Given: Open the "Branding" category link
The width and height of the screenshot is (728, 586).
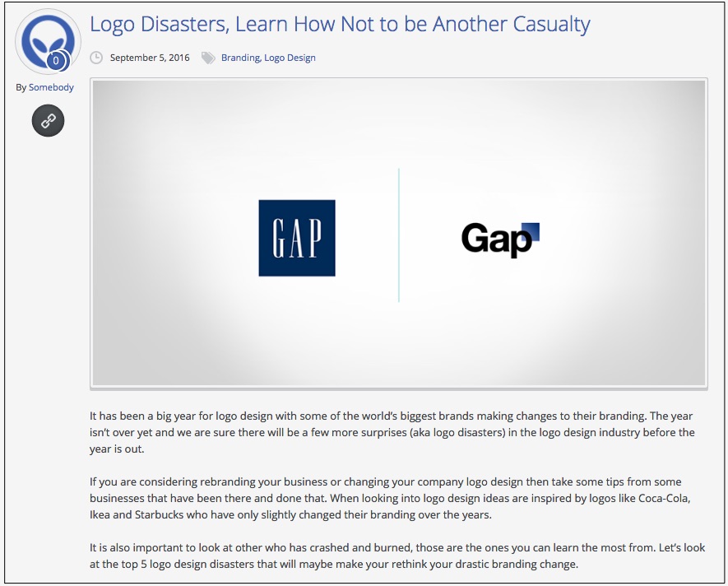Looking at the screenshot, I should click(240, 58).
